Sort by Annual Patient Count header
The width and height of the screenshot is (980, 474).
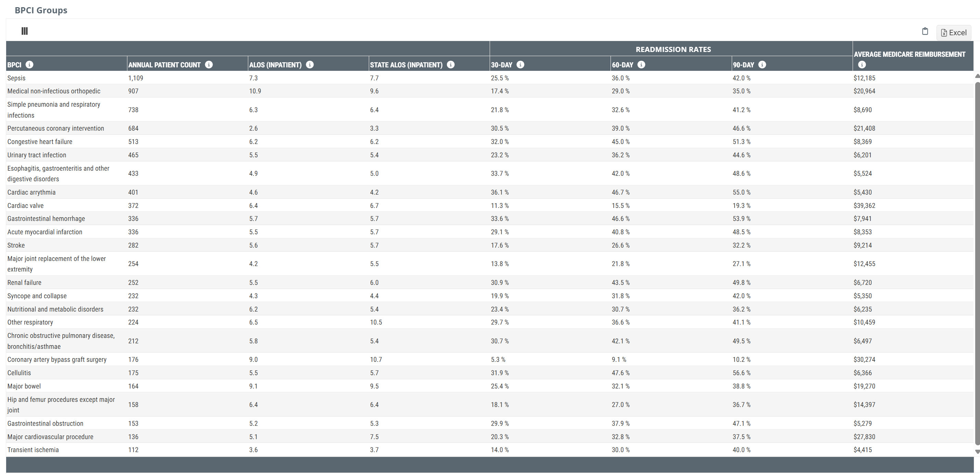click(x=164, y=65)
